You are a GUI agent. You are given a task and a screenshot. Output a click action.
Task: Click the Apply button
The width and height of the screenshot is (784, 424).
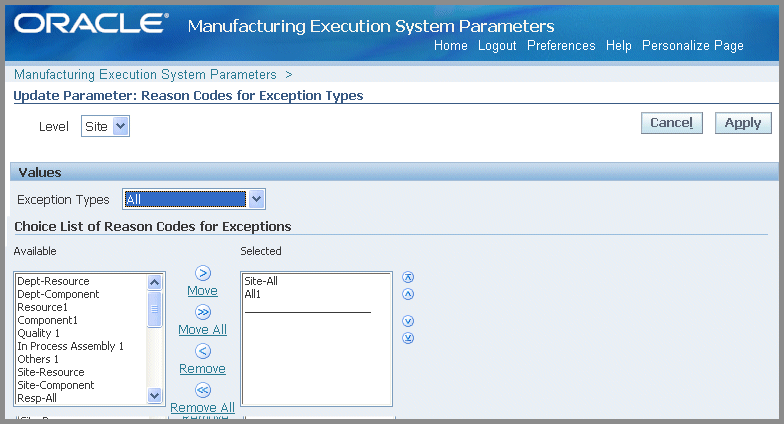tap(743, 123)
